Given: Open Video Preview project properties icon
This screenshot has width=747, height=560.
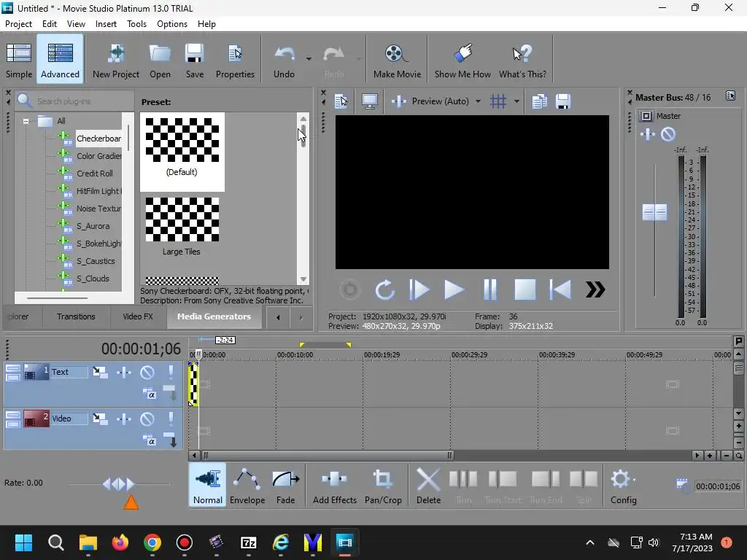Looking at the screenshot, I should (341, 101).
